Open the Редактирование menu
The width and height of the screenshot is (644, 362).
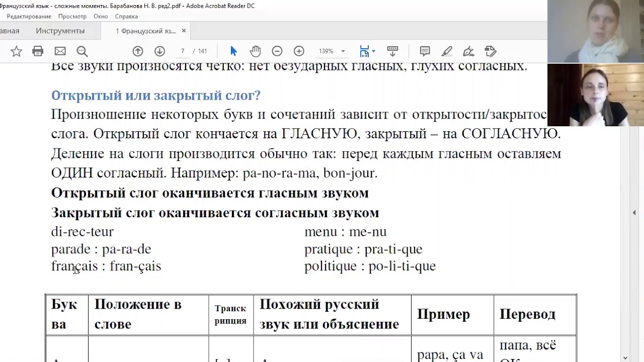(x=29, y=17)
